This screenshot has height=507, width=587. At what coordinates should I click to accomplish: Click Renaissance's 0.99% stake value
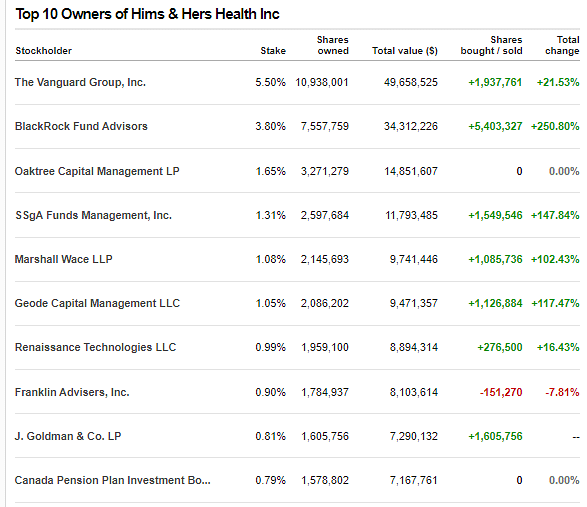pos(270,347)
